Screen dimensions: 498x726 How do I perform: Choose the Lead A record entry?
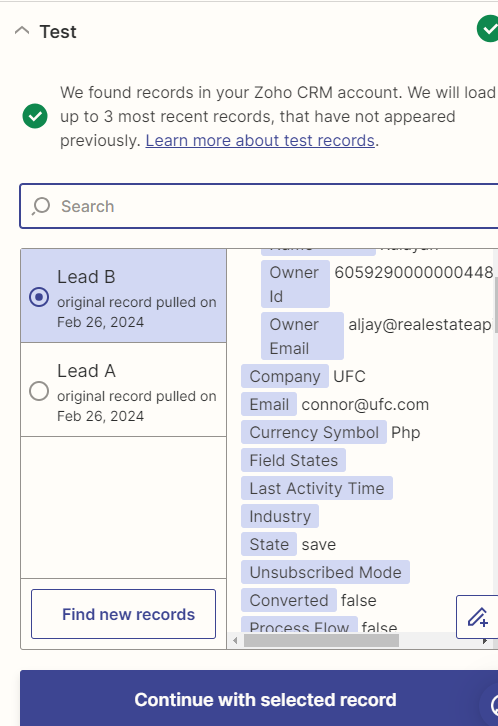(x=124, y=390)
